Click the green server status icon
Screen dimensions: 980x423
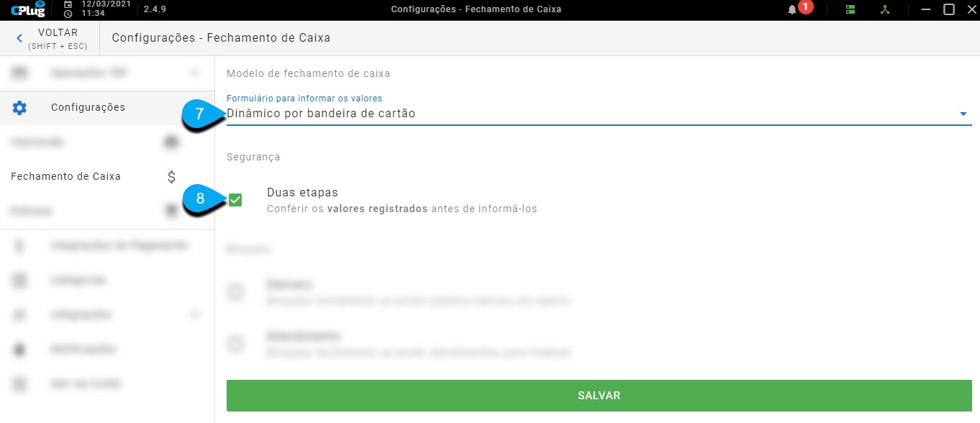[850, 10]
